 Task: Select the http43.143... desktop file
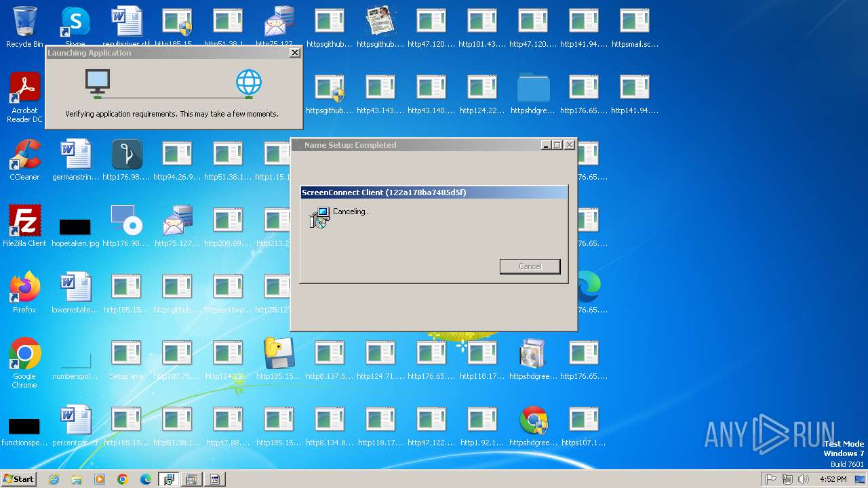click(x=380, y=94)
